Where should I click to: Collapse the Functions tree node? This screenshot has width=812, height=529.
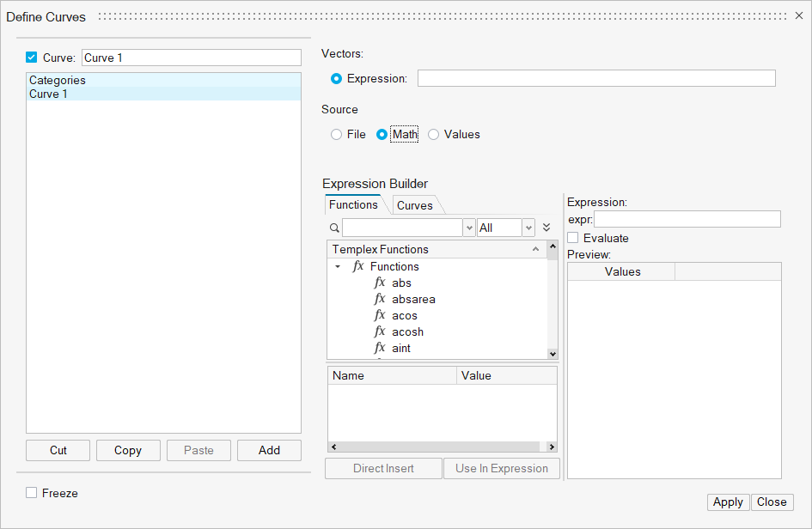[x=338, y=266]
